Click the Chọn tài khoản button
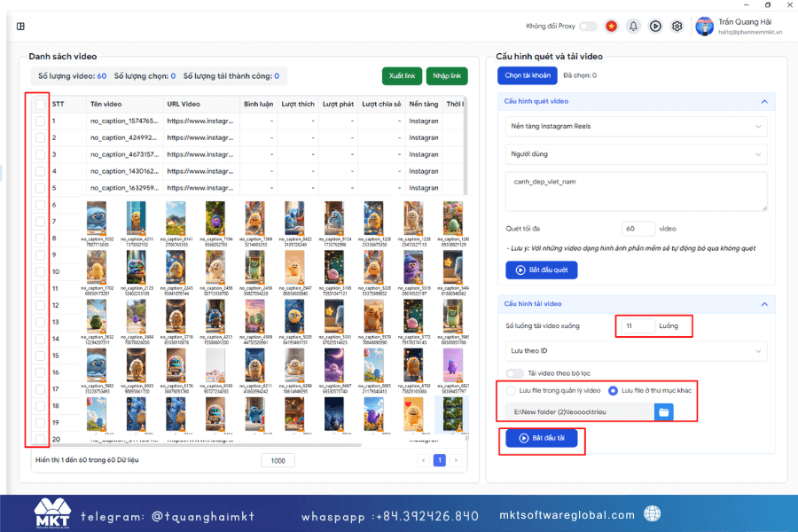The height and width of the screenshot is (532, 798). [528, 75]
